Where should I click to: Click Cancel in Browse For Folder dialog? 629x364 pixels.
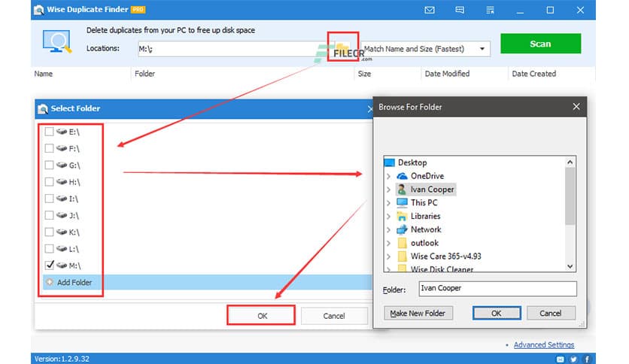(551, 313)
